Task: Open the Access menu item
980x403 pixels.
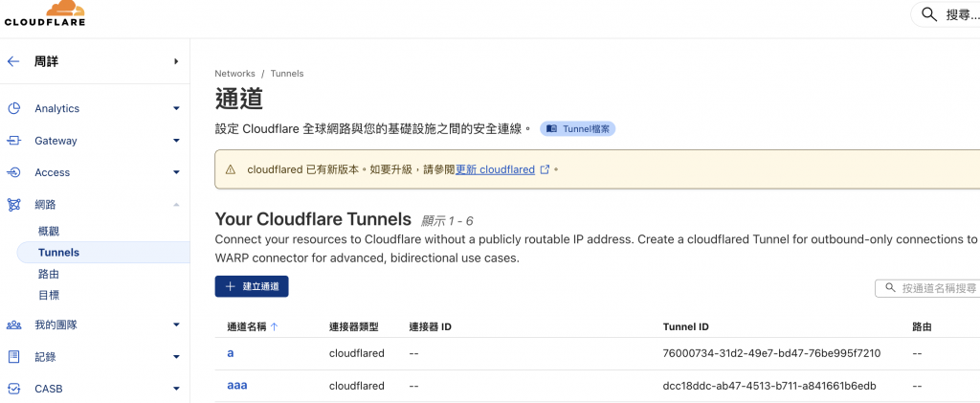Action: [x=52, y=172]
